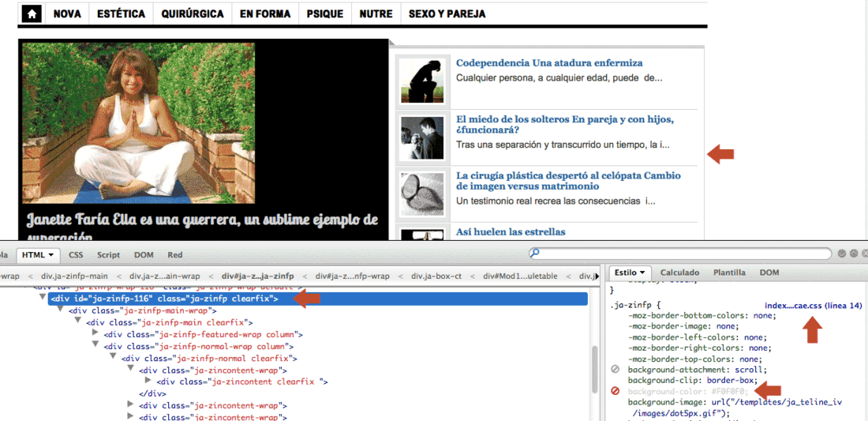Open the main DOM panel tab next to Script
This screenshot has height=421, width=868.
pos(144,255)
